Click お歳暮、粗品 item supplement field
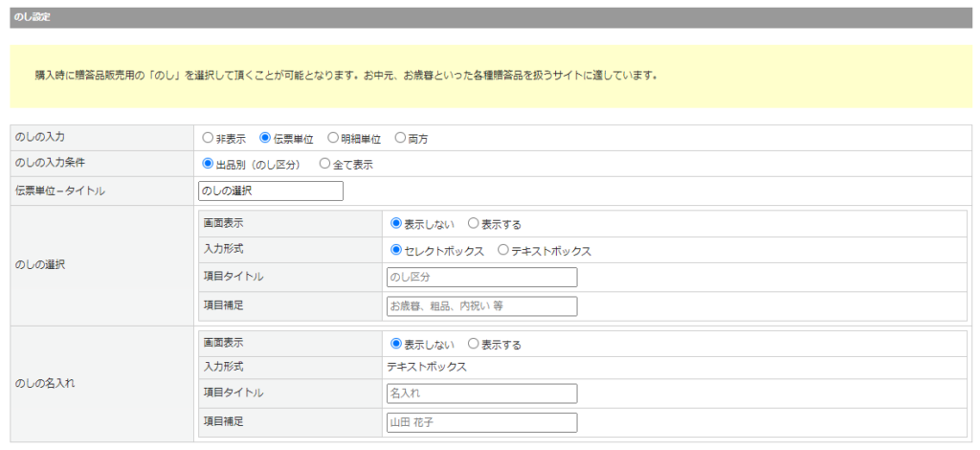The height and width of the screenshot is (450, 980). click(481, 305)
